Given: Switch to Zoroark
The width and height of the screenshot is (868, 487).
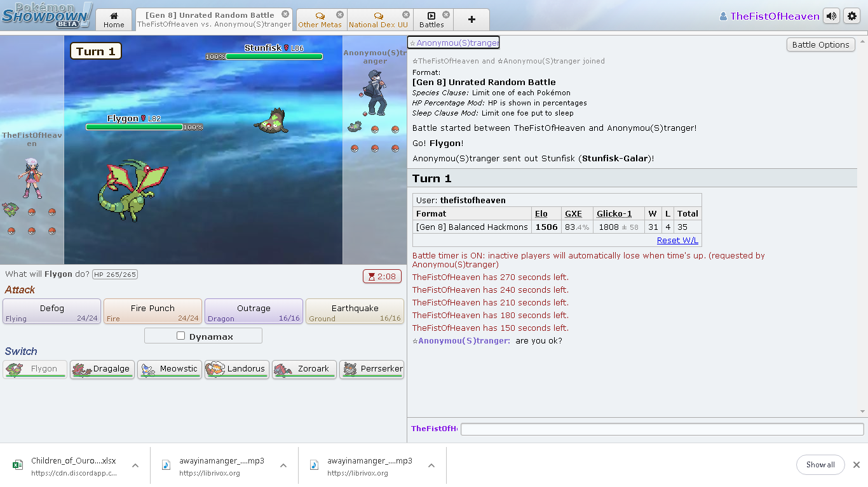Looking at the screenshot, I should (304, 369).
